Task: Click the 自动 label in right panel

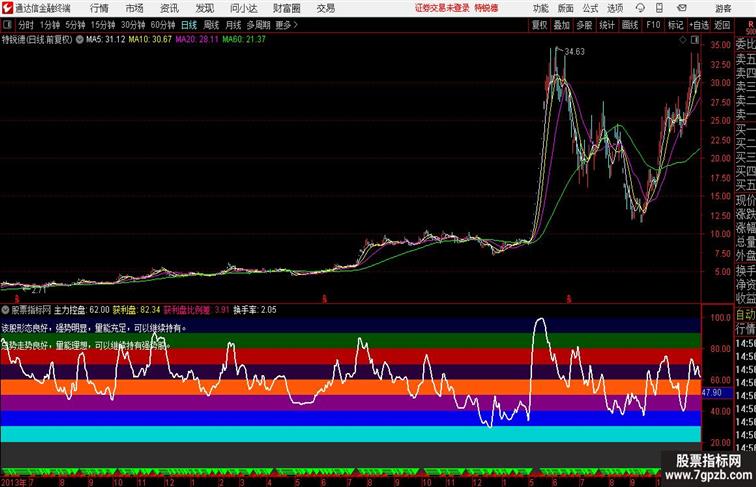Action: point(745,315)
